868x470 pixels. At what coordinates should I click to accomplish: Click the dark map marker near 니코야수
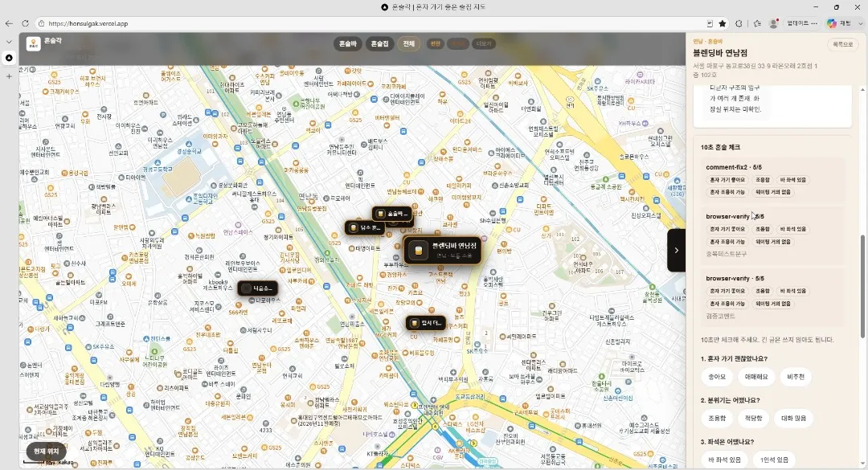click(258, 288)
